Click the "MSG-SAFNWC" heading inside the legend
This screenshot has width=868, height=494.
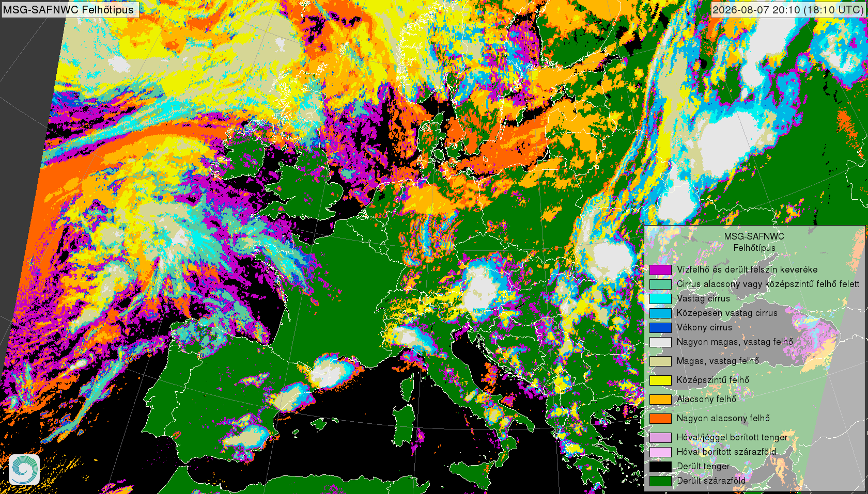[754, 236]
